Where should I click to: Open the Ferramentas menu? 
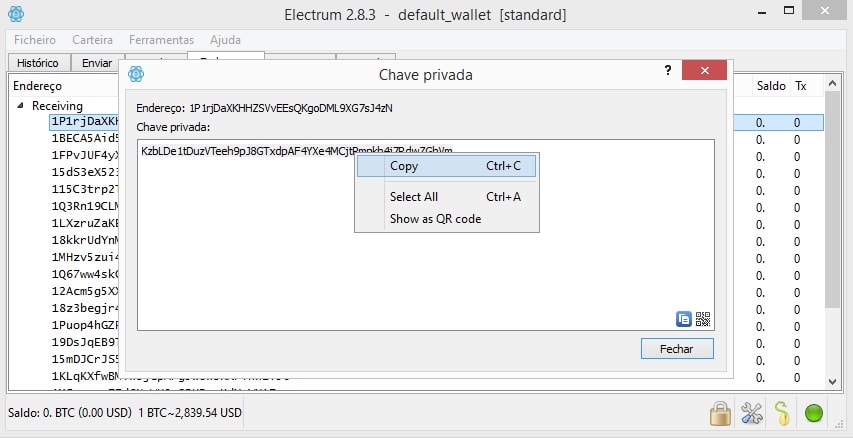click(161, 40)
